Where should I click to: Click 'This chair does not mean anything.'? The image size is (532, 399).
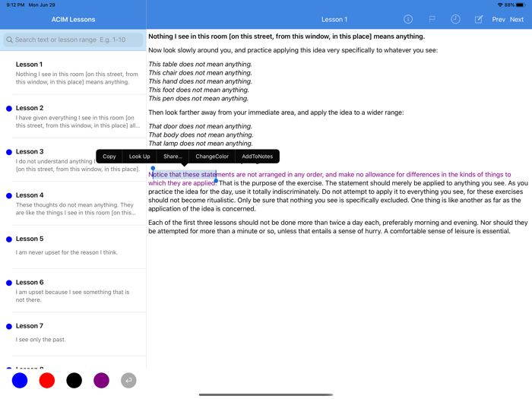coord(200,73)
